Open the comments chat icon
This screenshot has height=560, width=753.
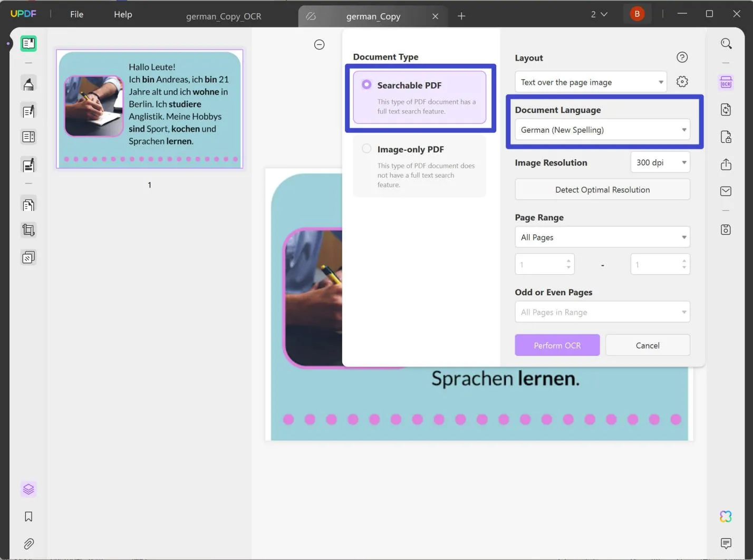pyautogui.click(x=726, y=543)
